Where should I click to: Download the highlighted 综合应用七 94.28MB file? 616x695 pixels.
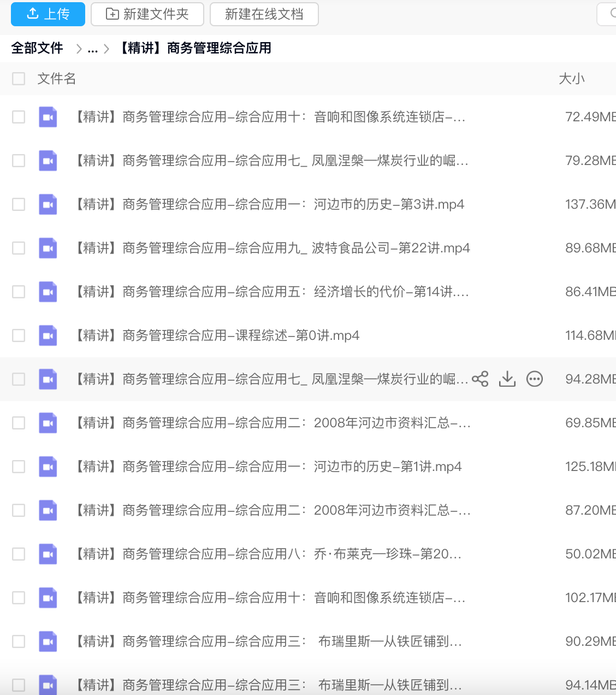tap(507, 379)
